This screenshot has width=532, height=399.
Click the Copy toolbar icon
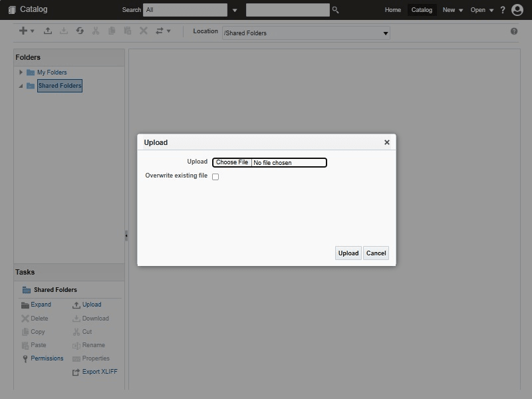tap(112, 31)
